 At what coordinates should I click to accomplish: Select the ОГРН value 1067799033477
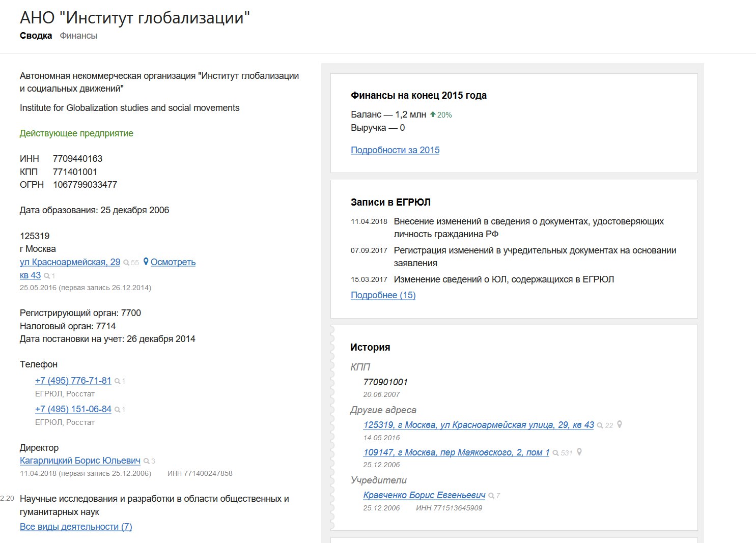[x=85, y=185]
